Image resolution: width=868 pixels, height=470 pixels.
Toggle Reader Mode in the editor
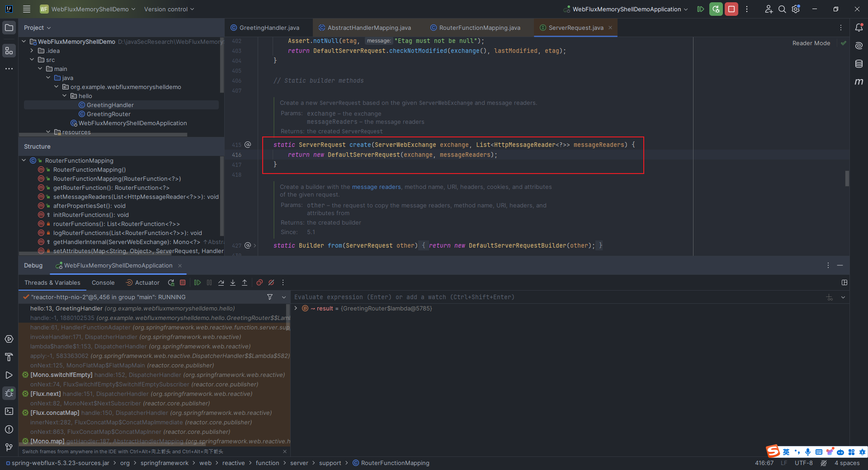pos(811,43)
